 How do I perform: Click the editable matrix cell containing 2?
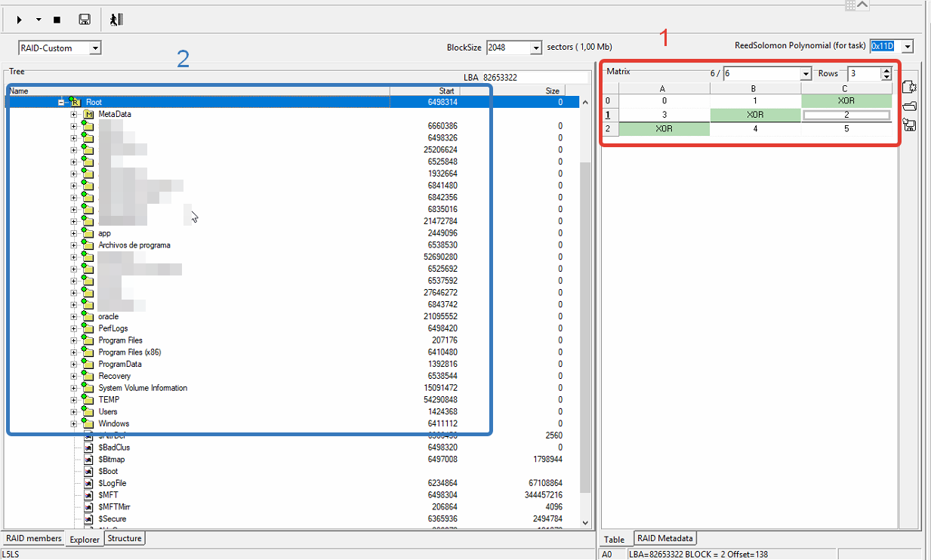pyautogui.click(x=846, y=115)
